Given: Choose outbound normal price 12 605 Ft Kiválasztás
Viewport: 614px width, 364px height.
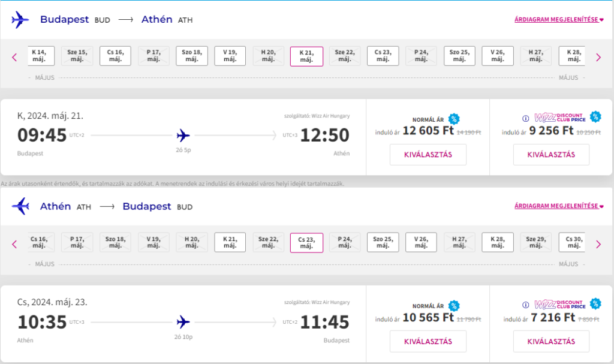Looking at the screenshot, I should [428, 154].
